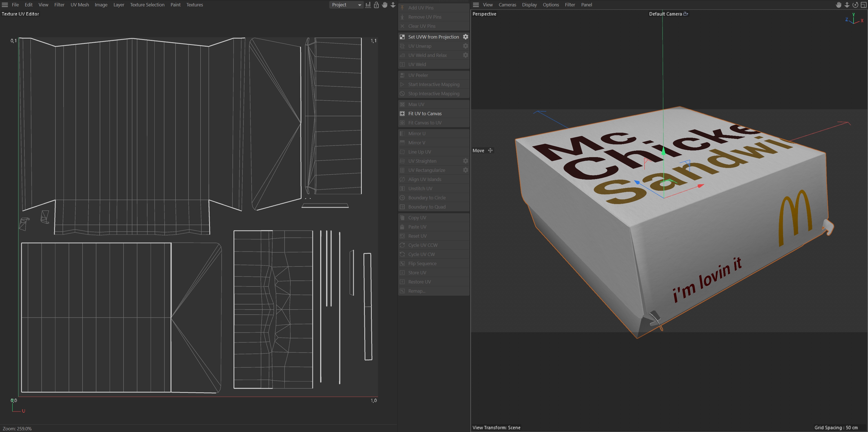The width and height of the screenshot is (868, 432).
Task: Select the pan hand tool above UV editor
Action: tap(385, 5)
